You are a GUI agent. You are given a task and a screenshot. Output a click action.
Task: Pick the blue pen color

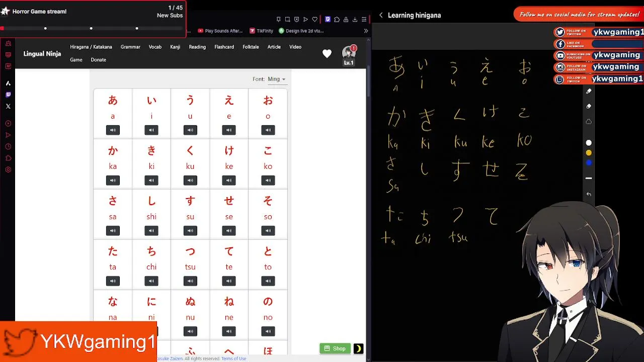(x=589, y=163)
